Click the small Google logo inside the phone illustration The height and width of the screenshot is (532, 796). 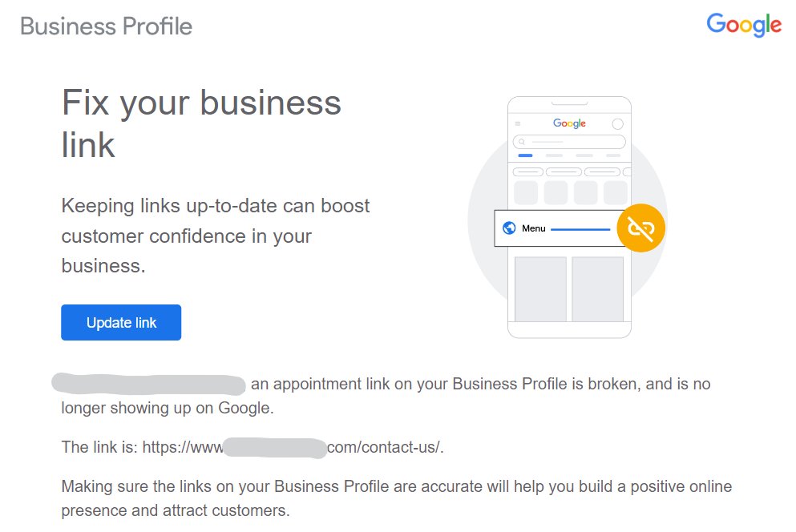tap(569, 123)
